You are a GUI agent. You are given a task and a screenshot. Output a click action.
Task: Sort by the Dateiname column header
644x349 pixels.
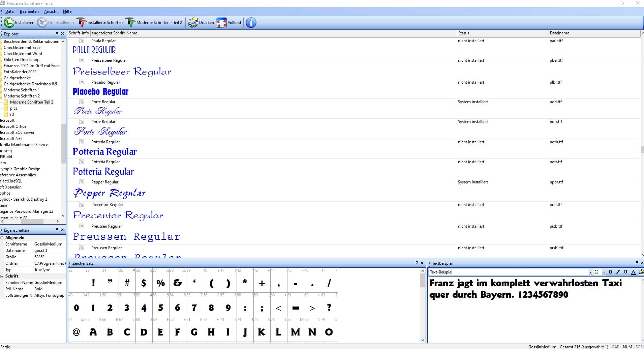point(559,33)
